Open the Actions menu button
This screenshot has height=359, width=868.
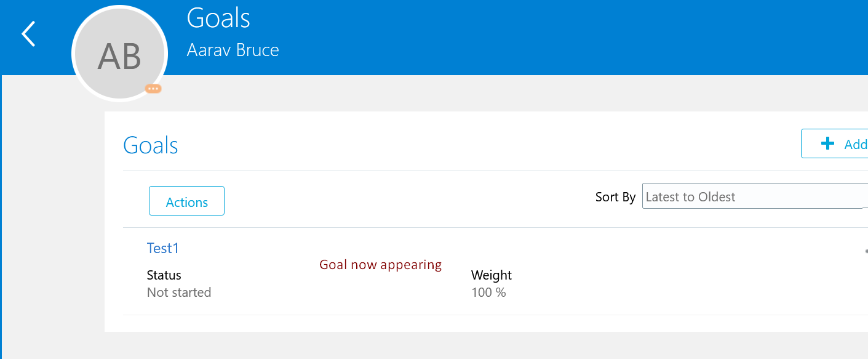click(x=186, y=201)
